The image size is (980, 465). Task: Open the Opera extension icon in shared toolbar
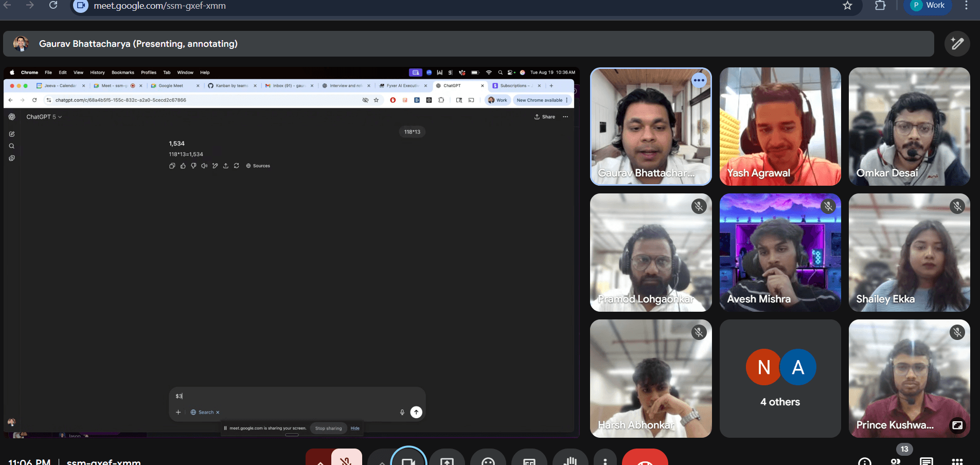393,100
